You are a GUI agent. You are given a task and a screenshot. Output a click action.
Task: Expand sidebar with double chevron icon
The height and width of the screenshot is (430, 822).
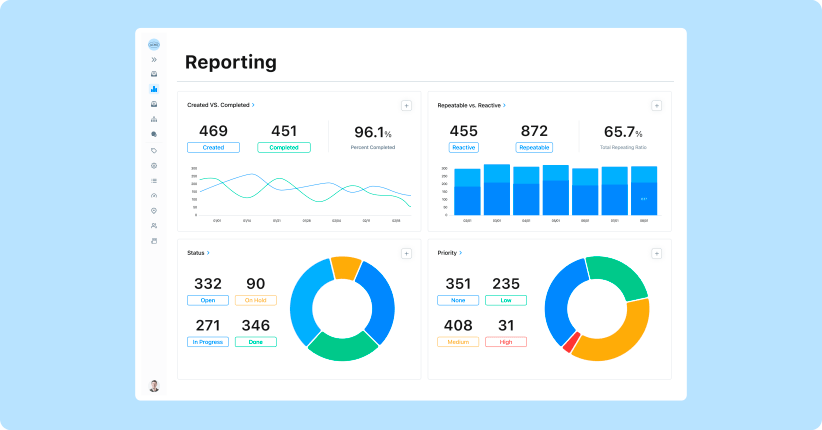pyautogui.click(x=154, y=59)
